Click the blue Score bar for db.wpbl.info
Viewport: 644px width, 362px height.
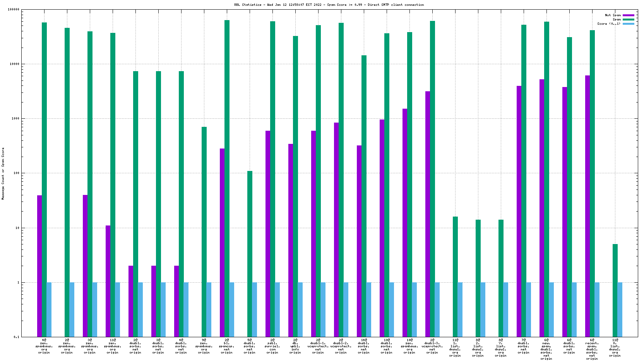(x=300, y=309)
